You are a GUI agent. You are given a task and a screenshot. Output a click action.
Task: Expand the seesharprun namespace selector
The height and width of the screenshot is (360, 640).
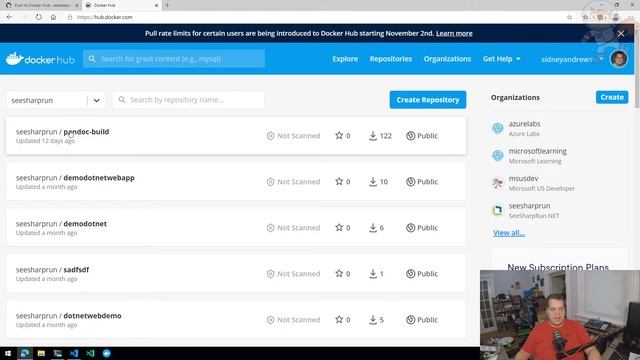[x=56, y=100]
